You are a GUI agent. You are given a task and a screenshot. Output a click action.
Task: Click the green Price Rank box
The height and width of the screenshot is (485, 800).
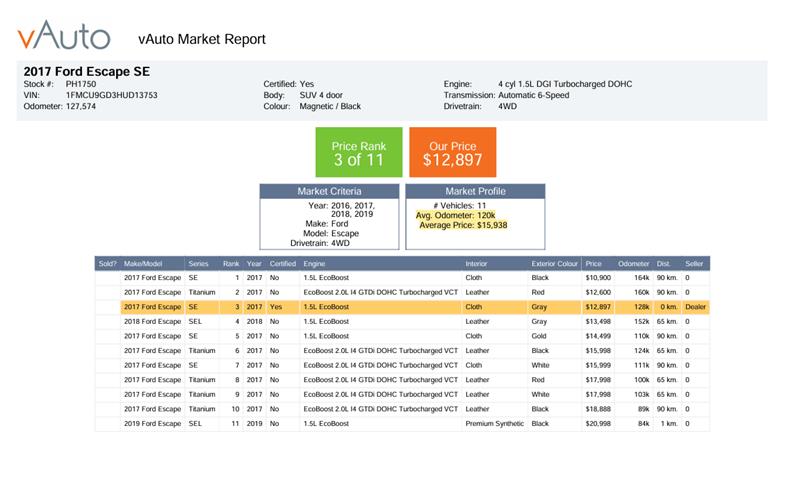pyautogui.click(x=359, y=152)
